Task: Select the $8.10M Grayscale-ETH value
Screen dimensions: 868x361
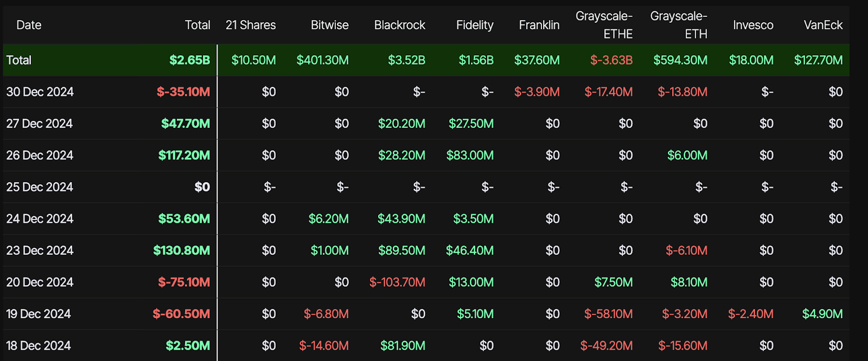Action: [689, 282]
